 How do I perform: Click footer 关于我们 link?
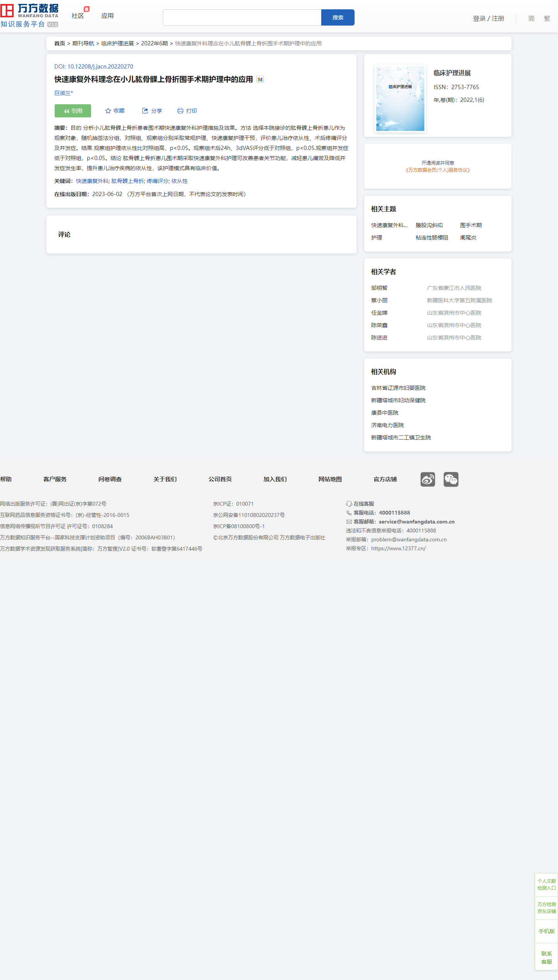click(x=165, y=479)
